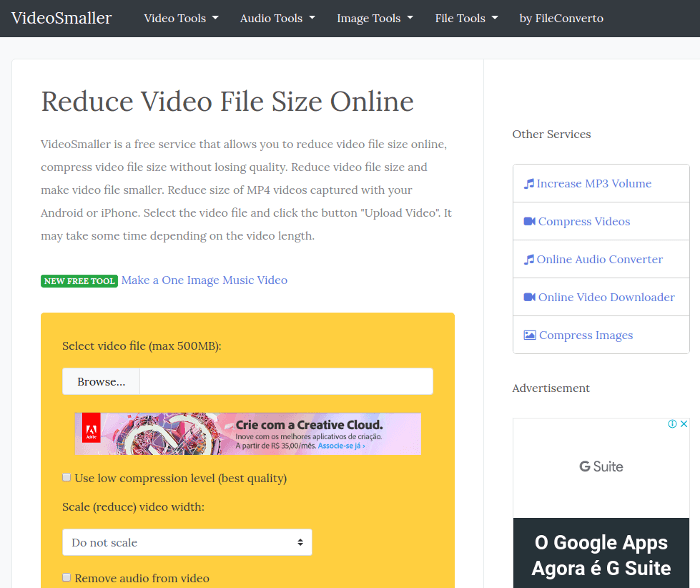
Task: Click O Google Apps Agora é G Suite banner
Action: pyautogui.click(x=601, y=555)
